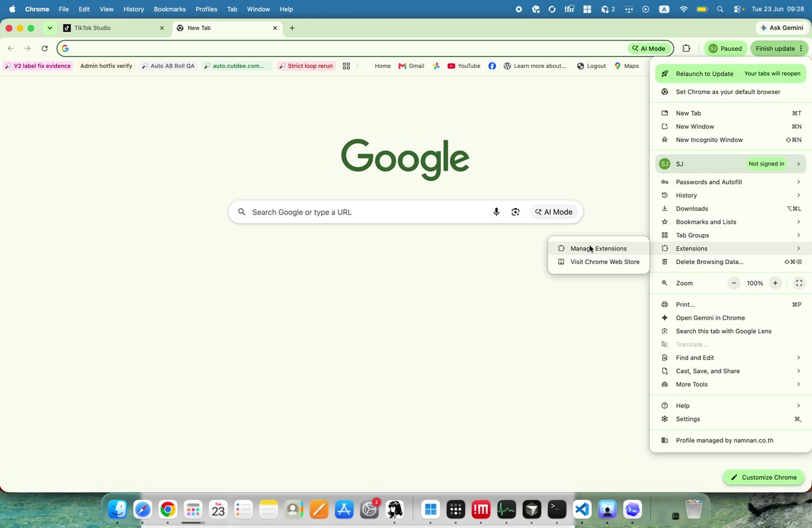Viewport: 812px width, 528px height.
Task: Expand the SJ profile submenu
Action: click(731, 164)
